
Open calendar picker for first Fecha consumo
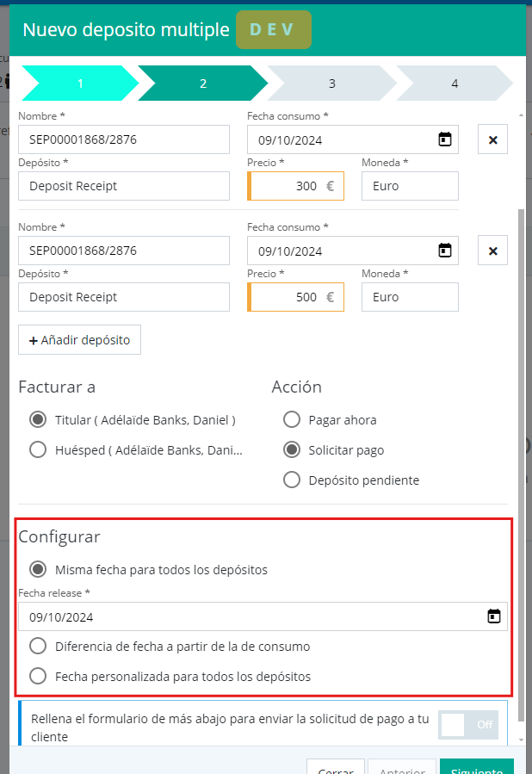point(445,139)
